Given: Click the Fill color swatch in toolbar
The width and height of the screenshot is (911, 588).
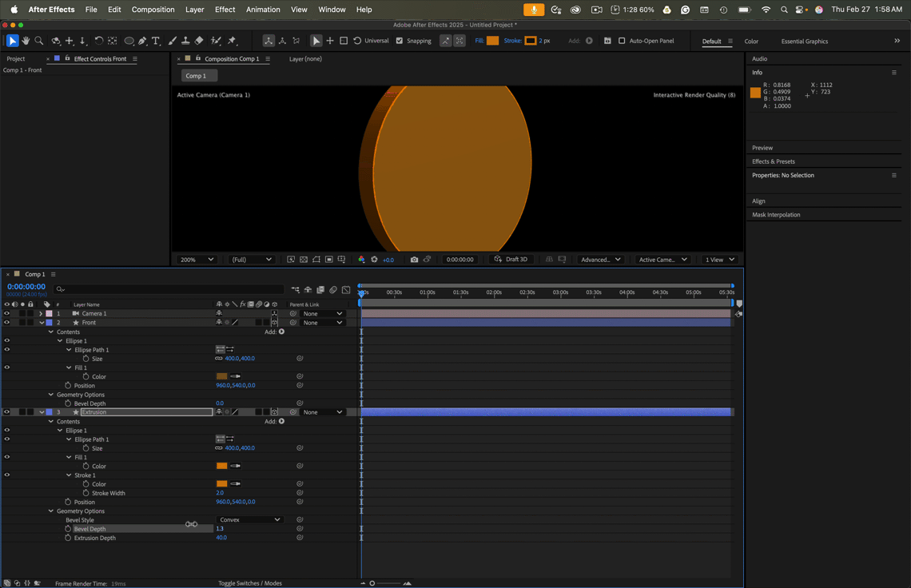Looking at the screenshot, I should tap(493, 41).
